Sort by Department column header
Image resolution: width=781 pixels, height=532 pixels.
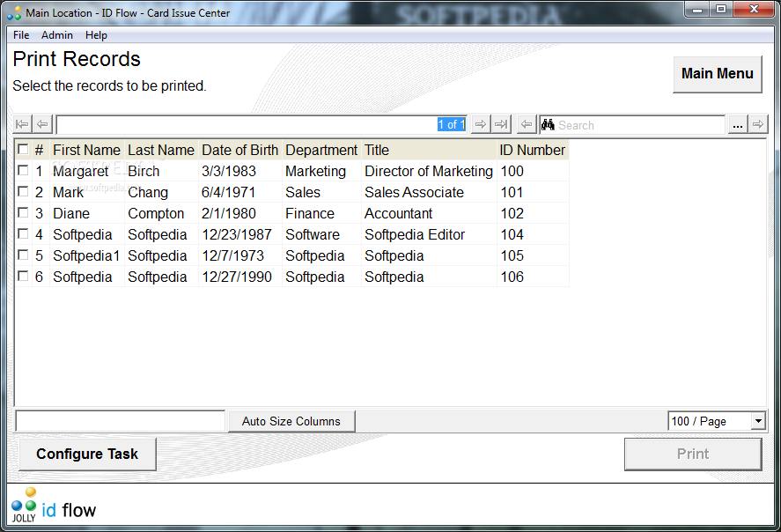point(321,150)
